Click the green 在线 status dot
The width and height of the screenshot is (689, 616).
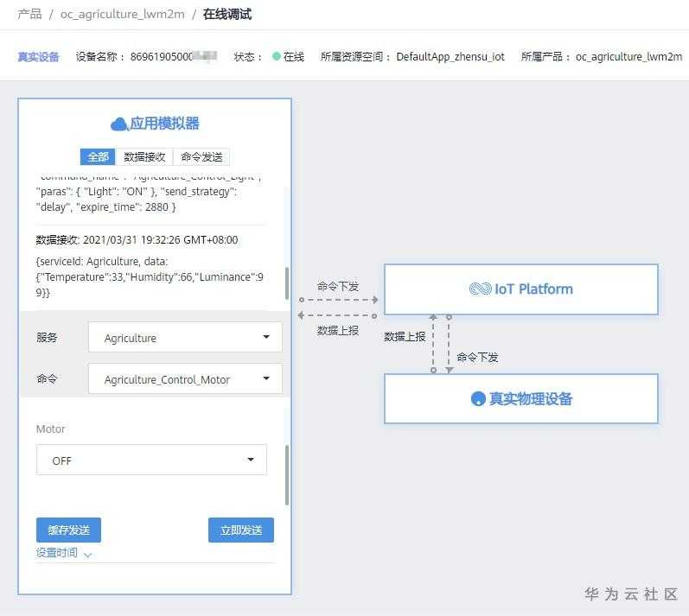click(277, 56)
